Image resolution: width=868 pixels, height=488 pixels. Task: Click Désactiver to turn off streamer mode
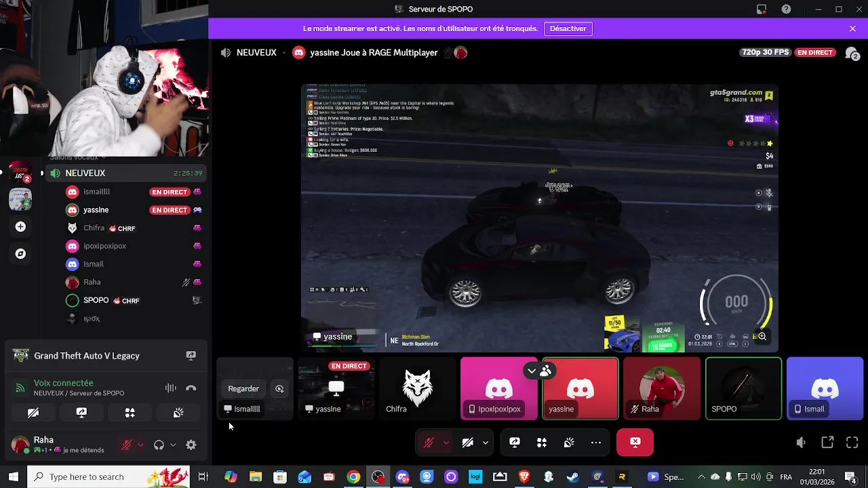click(x=568, y=28)
